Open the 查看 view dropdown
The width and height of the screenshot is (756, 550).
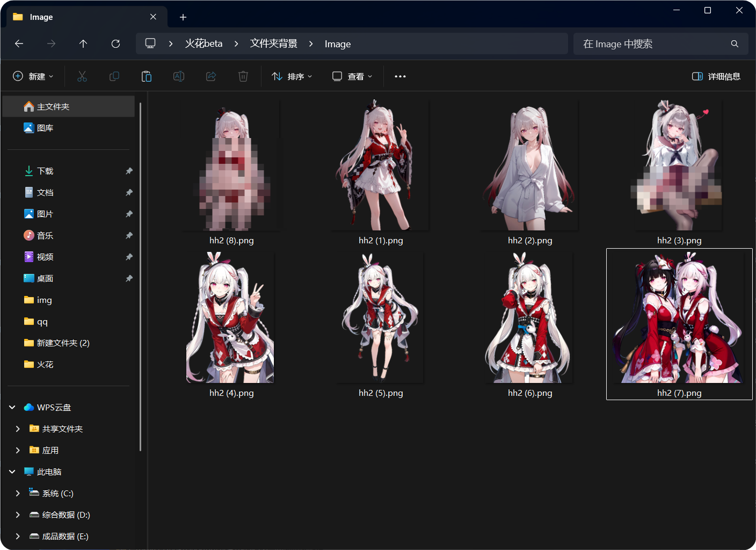click(352, 76)
